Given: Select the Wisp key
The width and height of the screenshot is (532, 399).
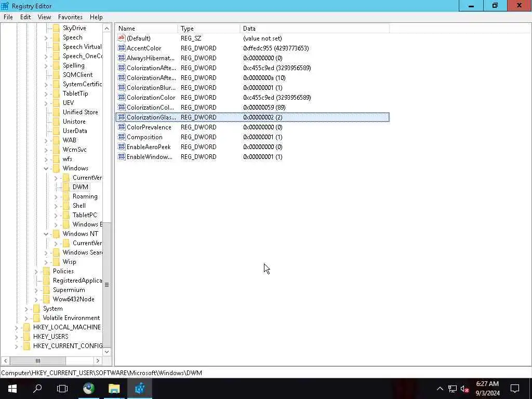Looking at the screenshot, I should pyautogui.click(x=69, y=262).
